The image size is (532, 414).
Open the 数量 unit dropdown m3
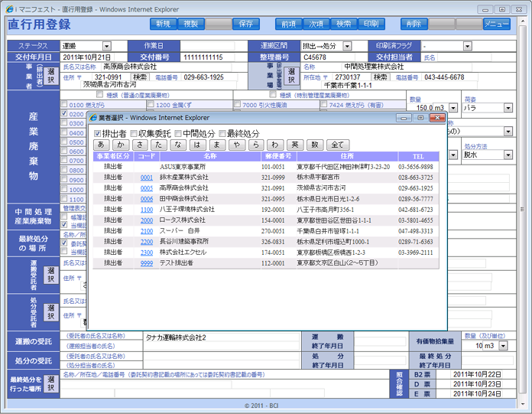453,108
